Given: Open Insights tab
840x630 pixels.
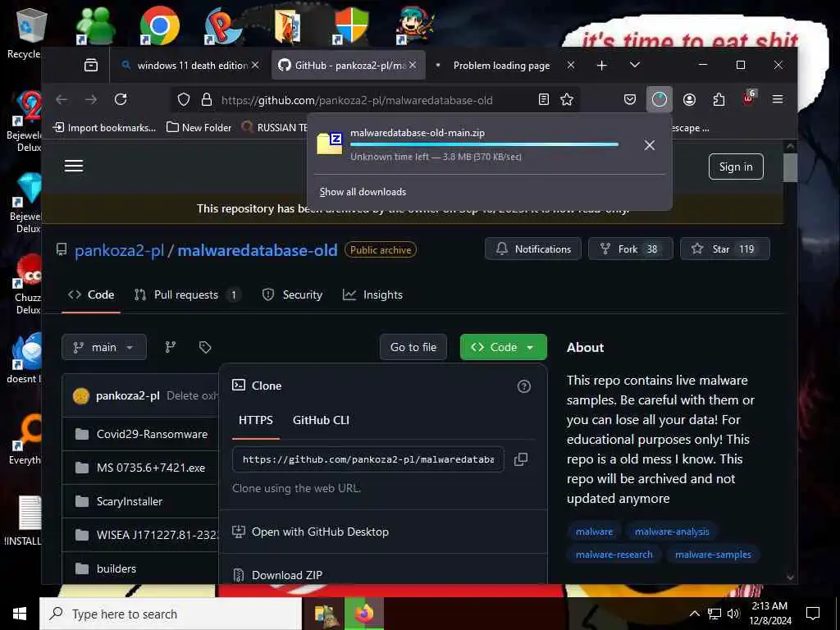Looking at the screenshot, I should point(373,294).
